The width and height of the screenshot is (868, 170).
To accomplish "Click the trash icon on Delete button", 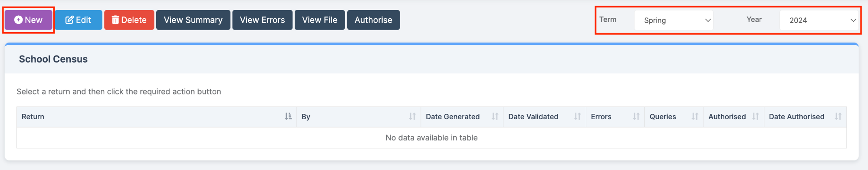I will pyautogui.click(x=115, y=20).
